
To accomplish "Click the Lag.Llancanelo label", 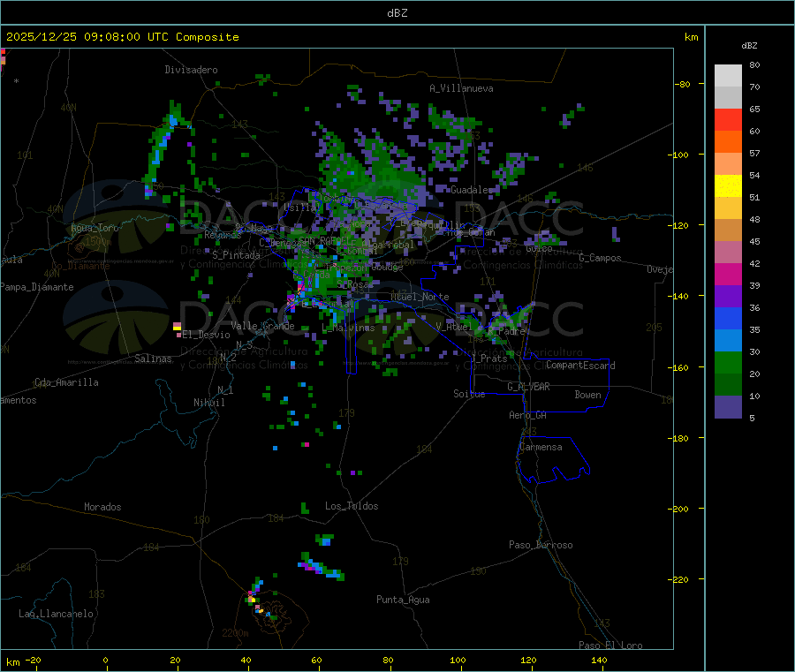I will 56,614.
